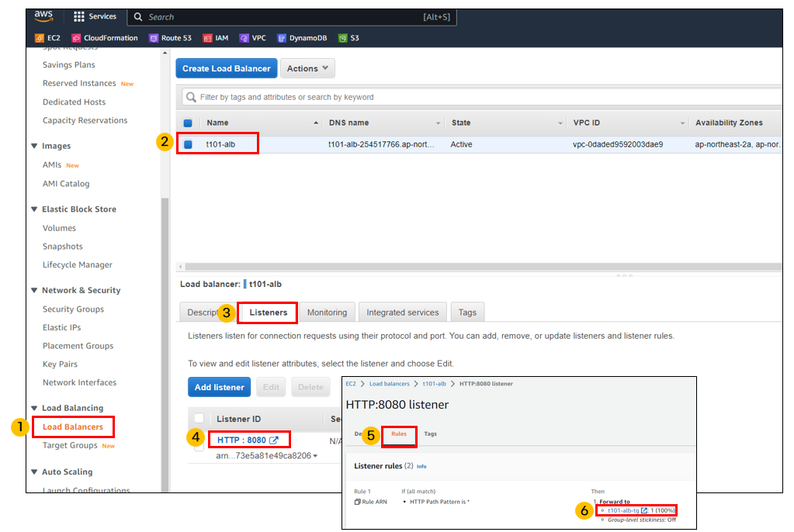The image size is (794, 532).
Task: Collapse the Network & Security section
Action: click(34, 290)
